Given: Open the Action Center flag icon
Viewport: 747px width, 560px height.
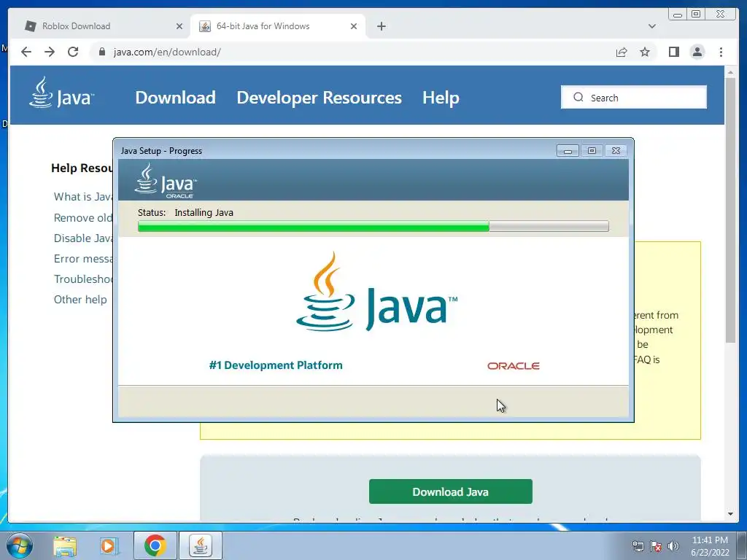Looking at the screenshot, I should click(x=656, y=546).
